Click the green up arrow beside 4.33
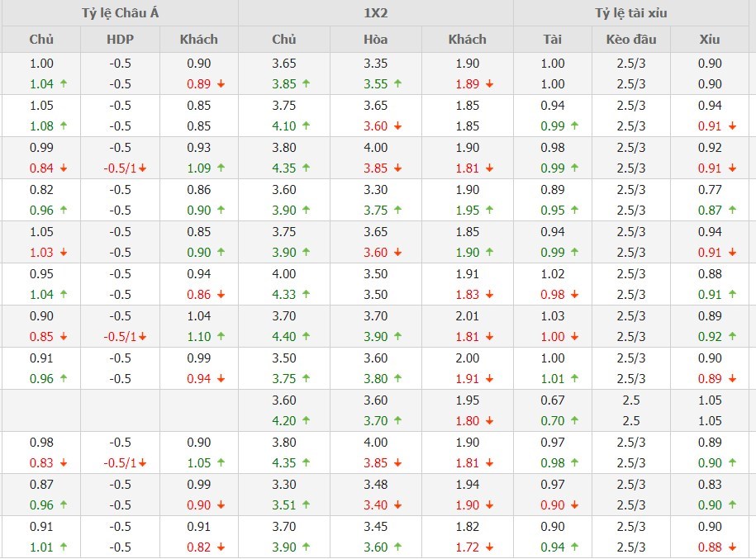The width and height of the screenshot is (756, 559). pyautogui.click(x=306, y=295)
